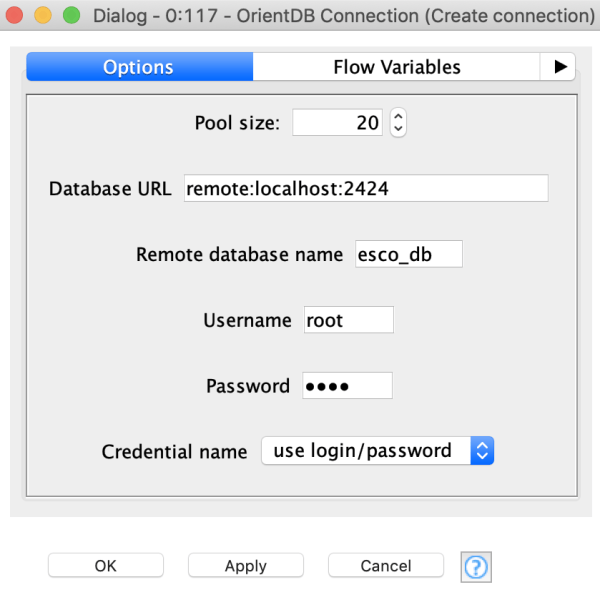Minimize the dialog with the yellow button
Screen dimensions: 600x600
coord(43,15)
